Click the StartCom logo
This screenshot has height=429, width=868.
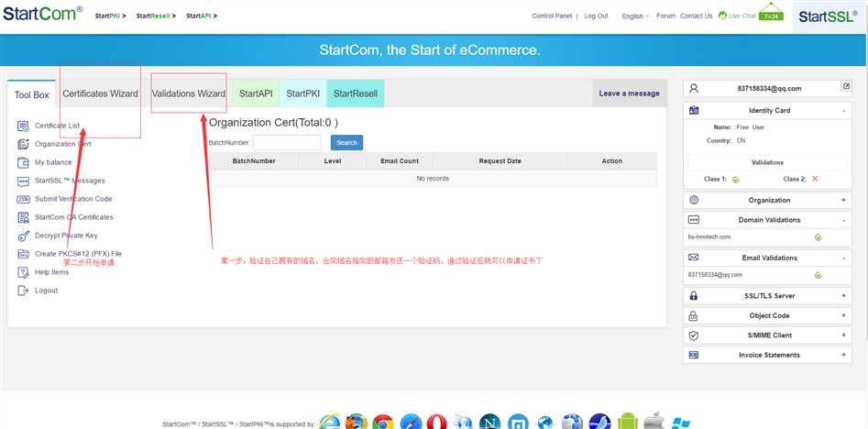coord(43,13)
